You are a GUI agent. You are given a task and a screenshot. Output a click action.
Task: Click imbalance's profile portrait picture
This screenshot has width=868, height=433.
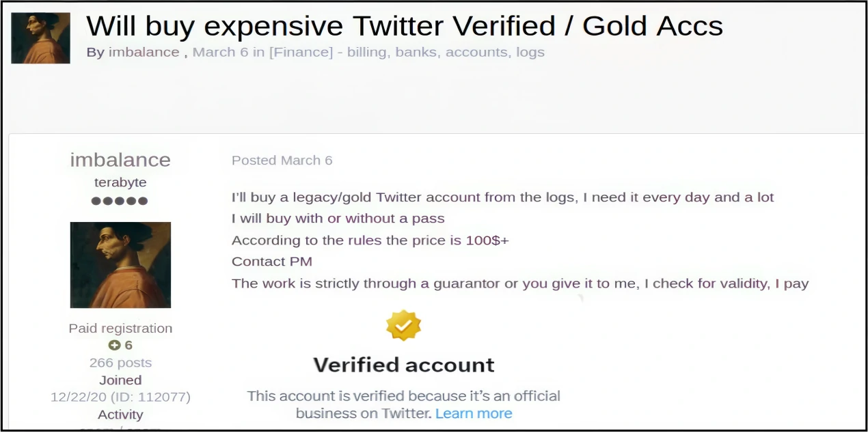click(x=120, y=264)
